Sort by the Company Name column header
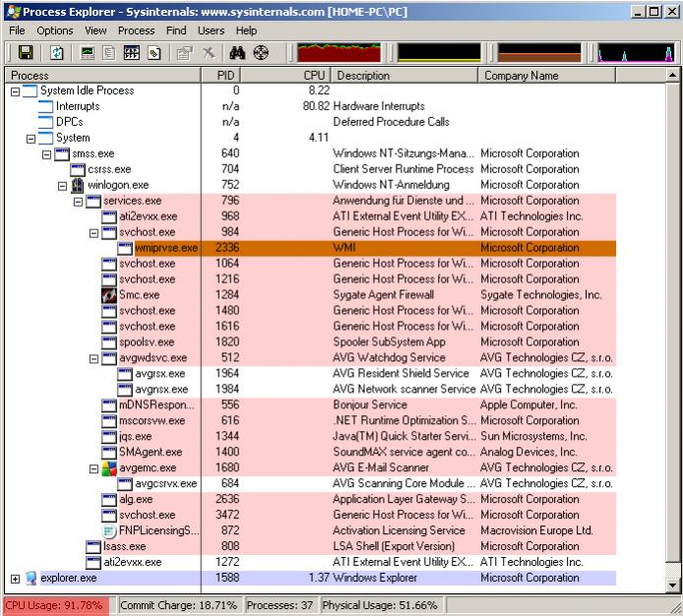 547,76
